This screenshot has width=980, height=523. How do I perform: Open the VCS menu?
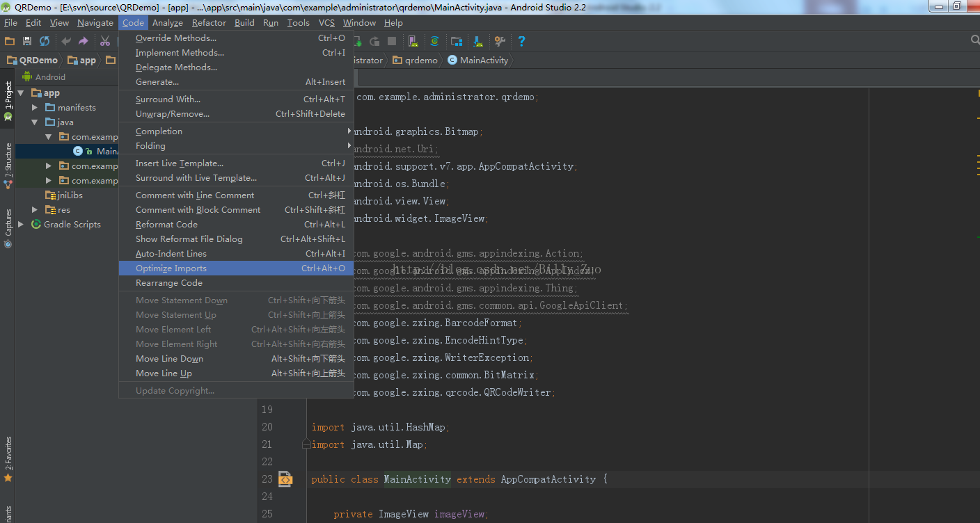click(327, 22)
